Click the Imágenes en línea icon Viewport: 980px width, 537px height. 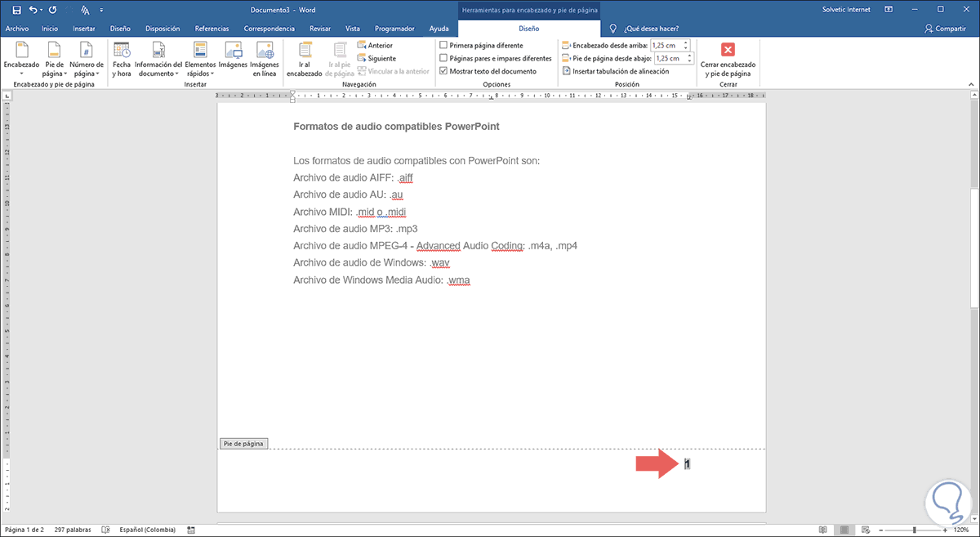(265, 58)
